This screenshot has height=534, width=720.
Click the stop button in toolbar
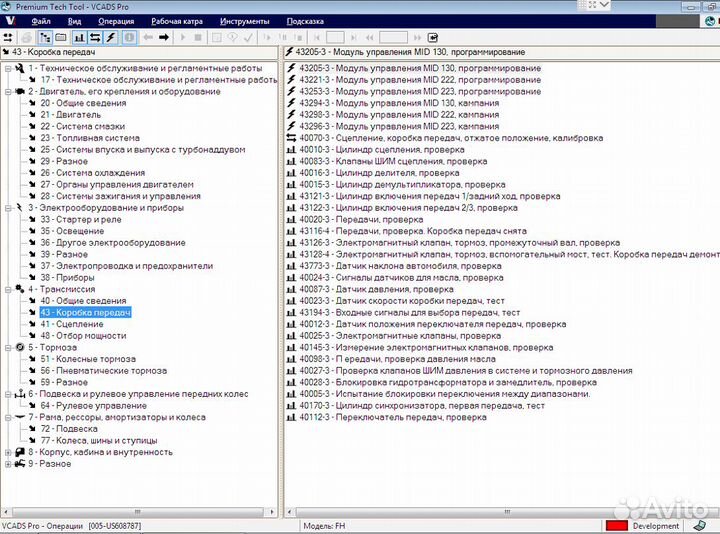coord(198,38)
